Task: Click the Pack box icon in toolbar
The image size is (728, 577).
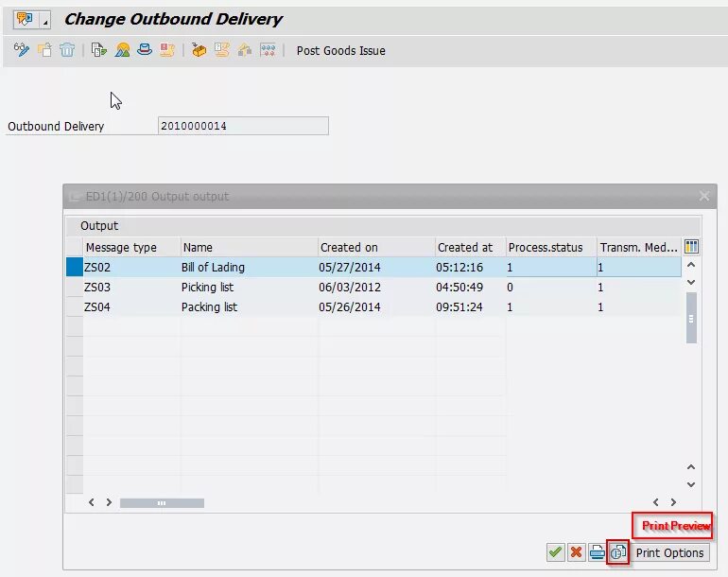Action: [x=199, y=50]
